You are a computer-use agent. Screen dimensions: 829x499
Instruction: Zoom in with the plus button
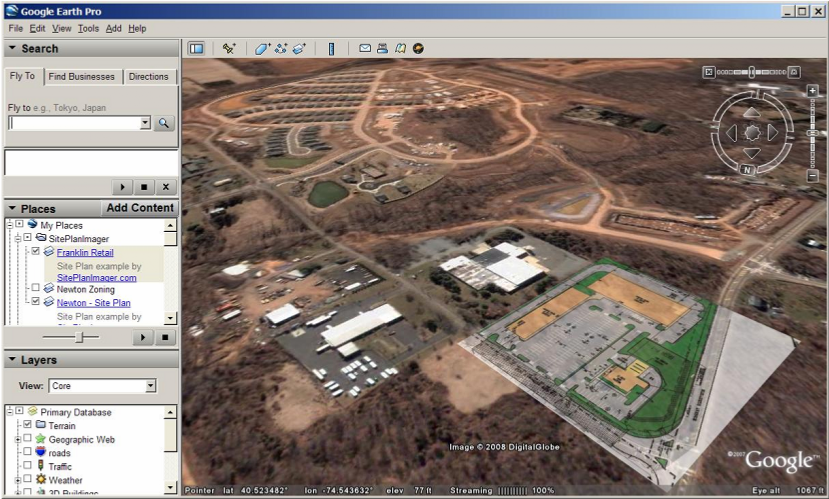813,90
